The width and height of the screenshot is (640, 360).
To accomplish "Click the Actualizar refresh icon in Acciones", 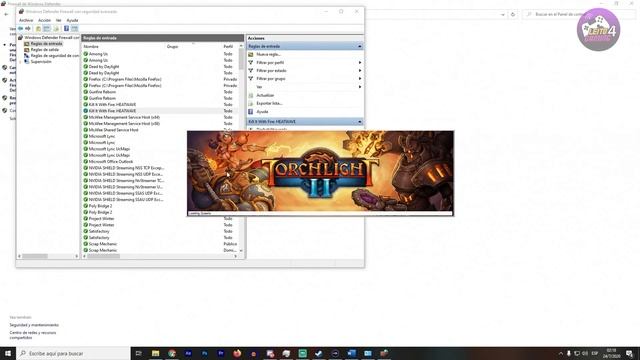I will pyautogui.click(x=251, y=95).
